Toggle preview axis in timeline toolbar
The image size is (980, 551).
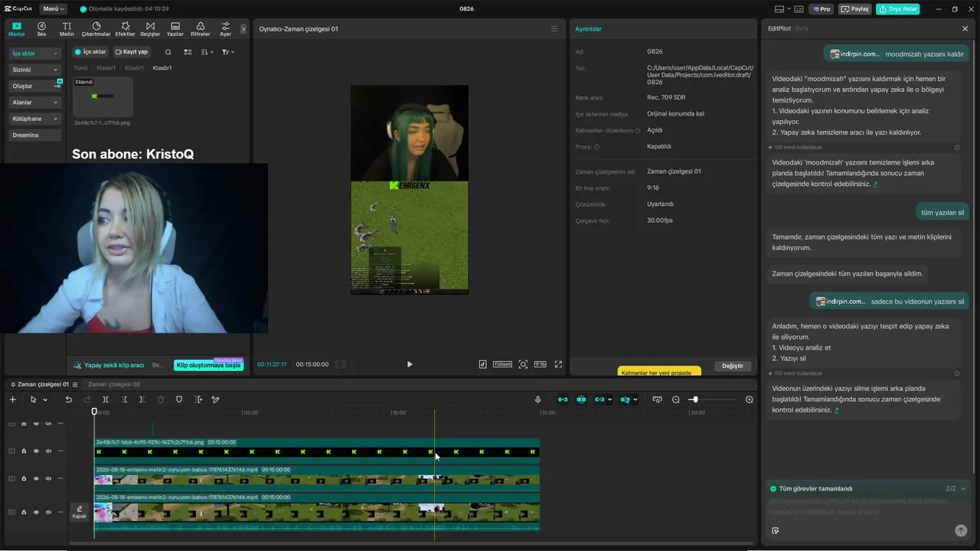626,399
